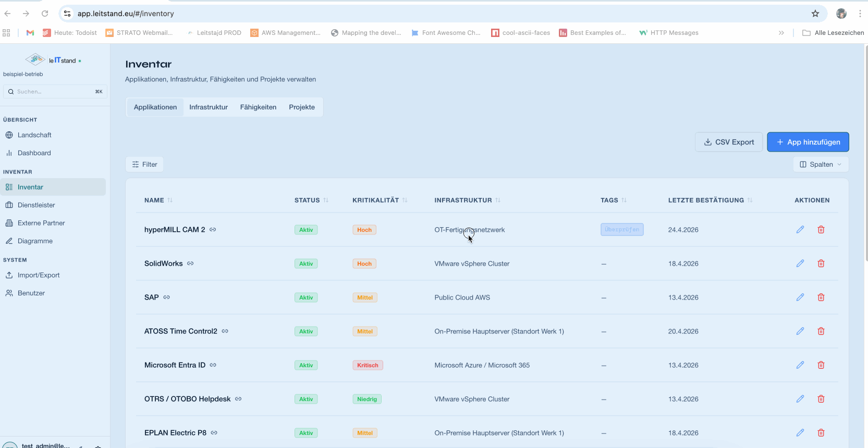Go to Inventar in the sidebar
This screenshot has width=868, height=448.
coord(53,187)
